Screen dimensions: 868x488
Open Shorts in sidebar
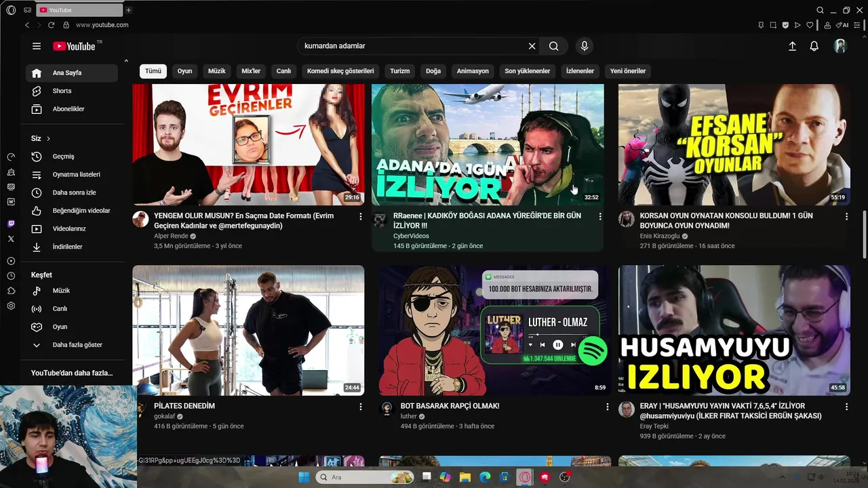point(71,91)
